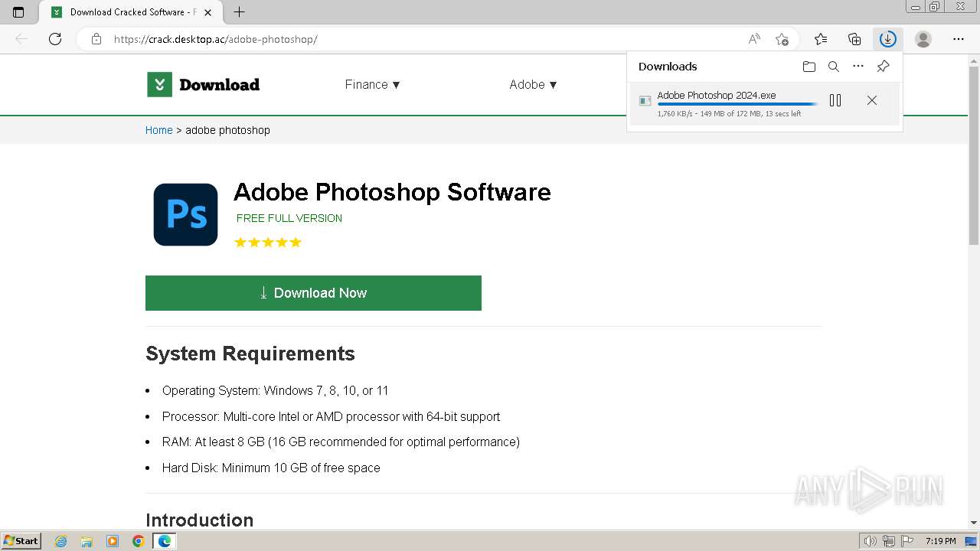980x551 pixels.
Task: Click the taskbar clock 7:19 PM
Action: click(940, 541)
